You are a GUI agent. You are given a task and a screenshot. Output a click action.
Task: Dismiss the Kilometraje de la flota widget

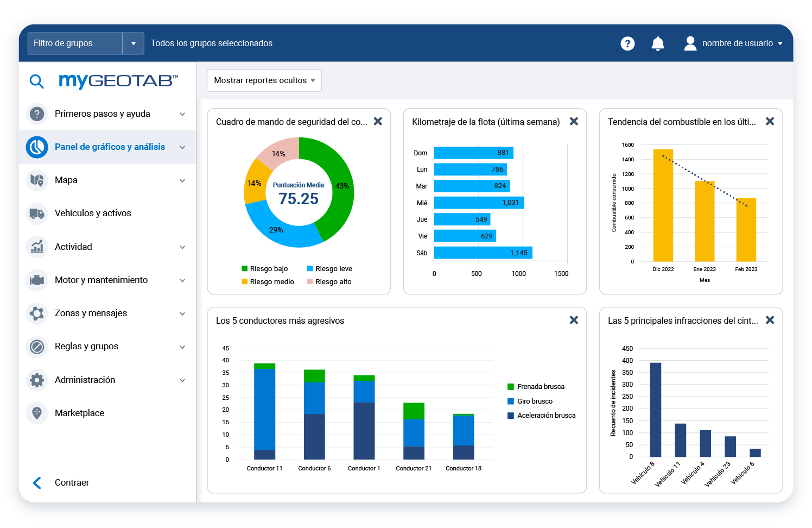(x=574, y=122)
